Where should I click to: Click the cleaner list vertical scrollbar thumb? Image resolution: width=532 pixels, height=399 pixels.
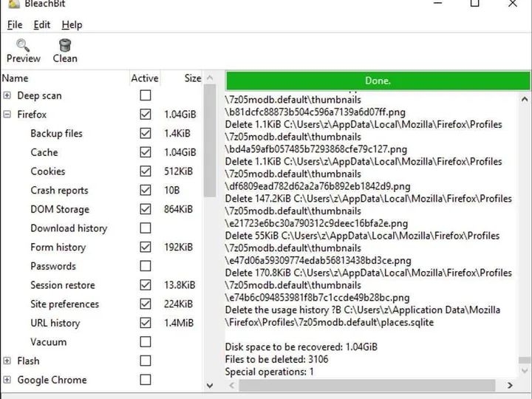[210, 141]
